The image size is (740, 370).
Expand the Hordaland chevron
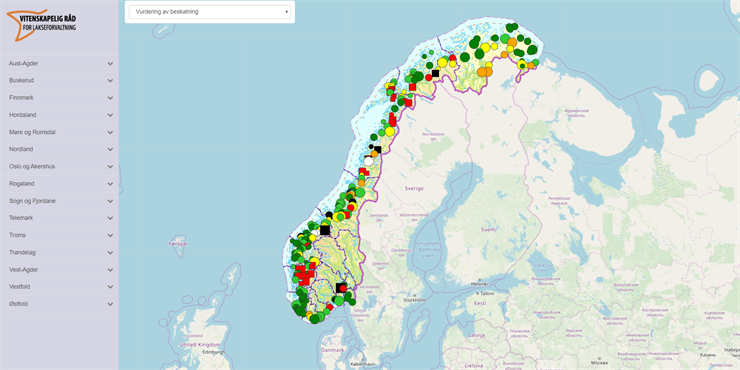pos(110,115)
